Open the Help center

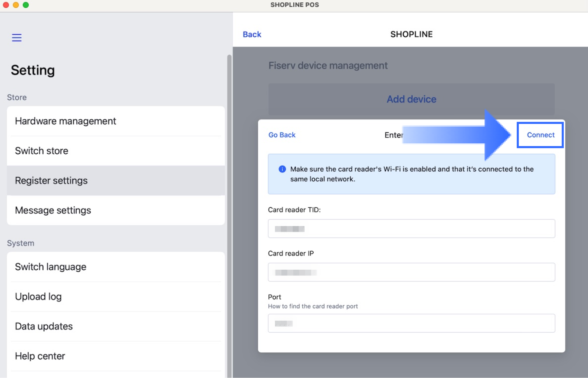[116, 356]
